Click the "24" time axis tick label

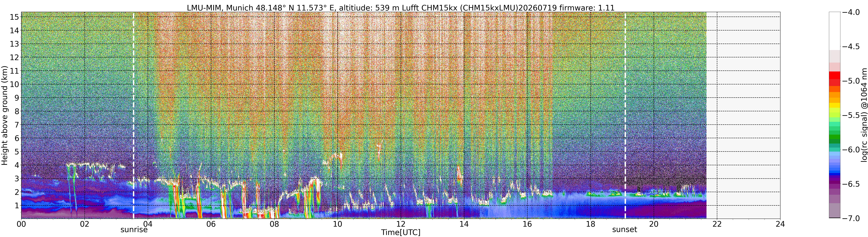[x=780, y=224]
